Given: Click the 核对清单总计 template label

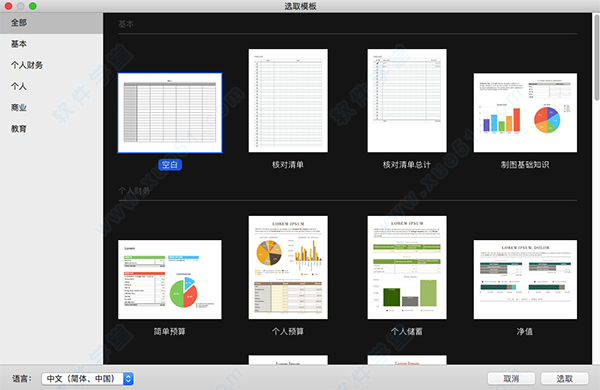Looking at the screenshot, I should pos(407,165).
